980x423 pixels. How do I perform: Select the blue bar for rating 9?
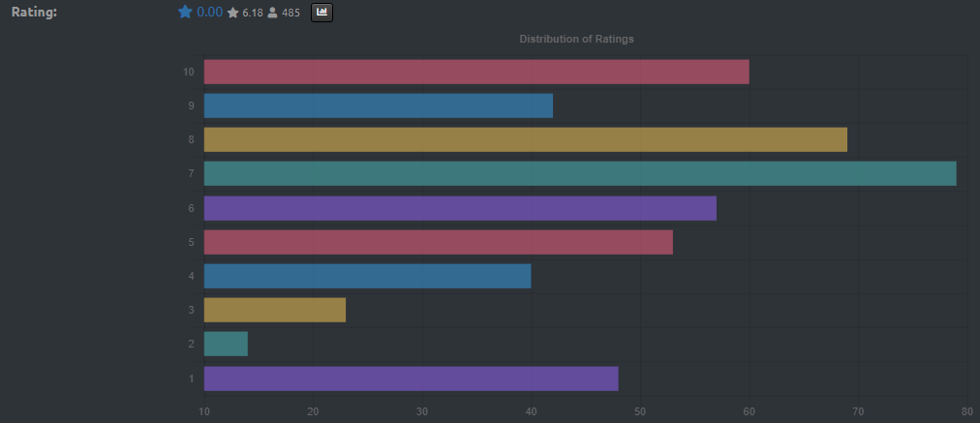(378, 106)
